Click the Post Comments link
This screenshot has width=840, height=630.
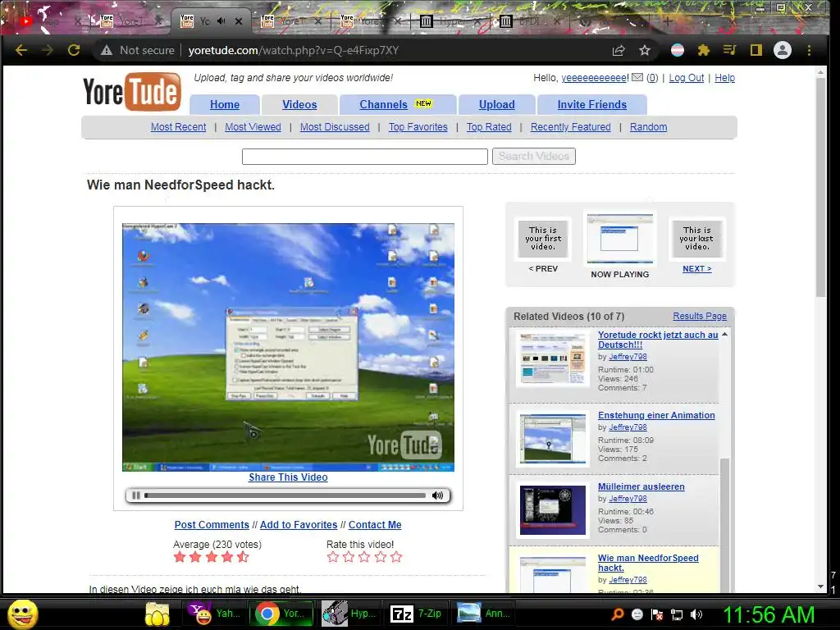pos(212,525)
